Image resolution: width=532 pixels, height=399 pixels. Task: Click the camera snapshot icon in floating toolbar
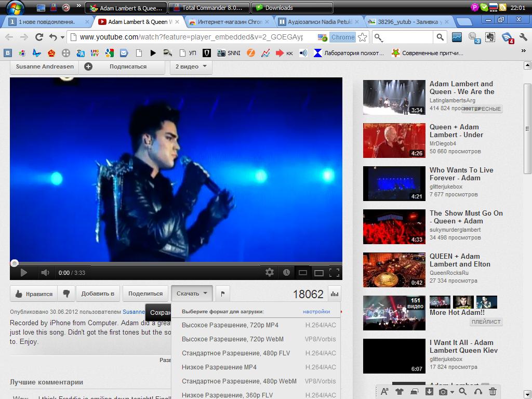coord(443,392)
